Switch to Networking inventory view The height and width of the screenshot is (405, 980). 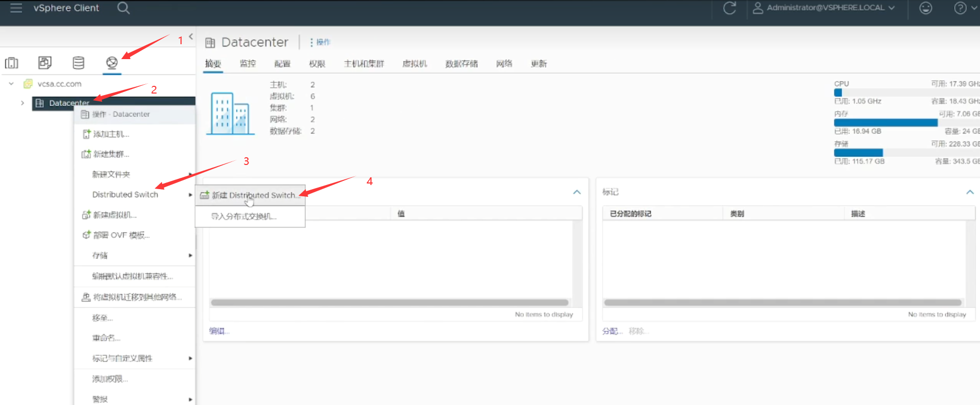[112, 63]
